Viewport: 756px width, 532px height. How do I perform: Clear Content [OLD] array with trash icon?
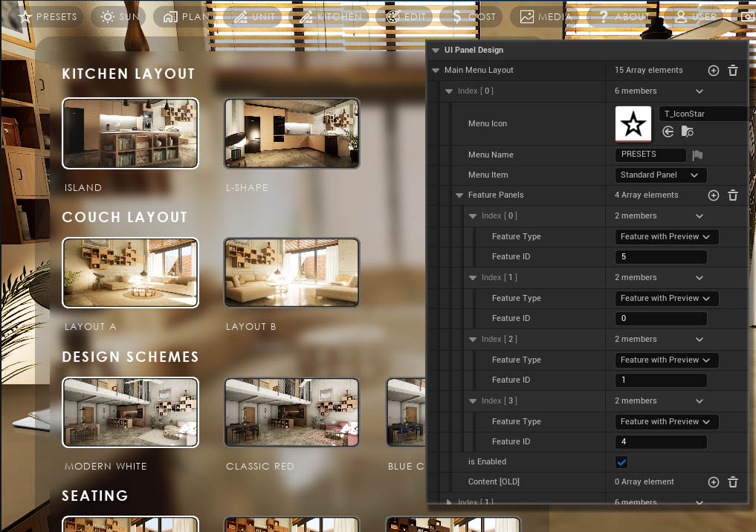[x=733, y=482]
